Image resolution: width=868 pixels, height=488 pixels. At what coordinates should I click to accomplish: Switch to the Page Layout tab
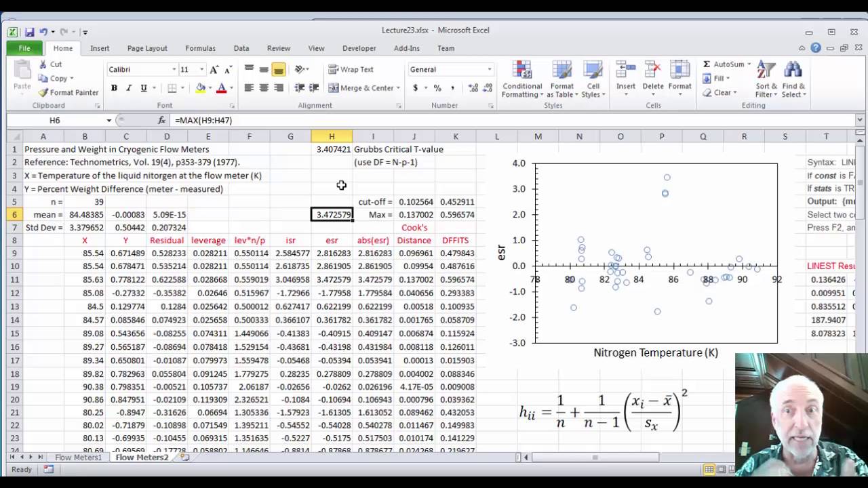click(x=147, y=48)
